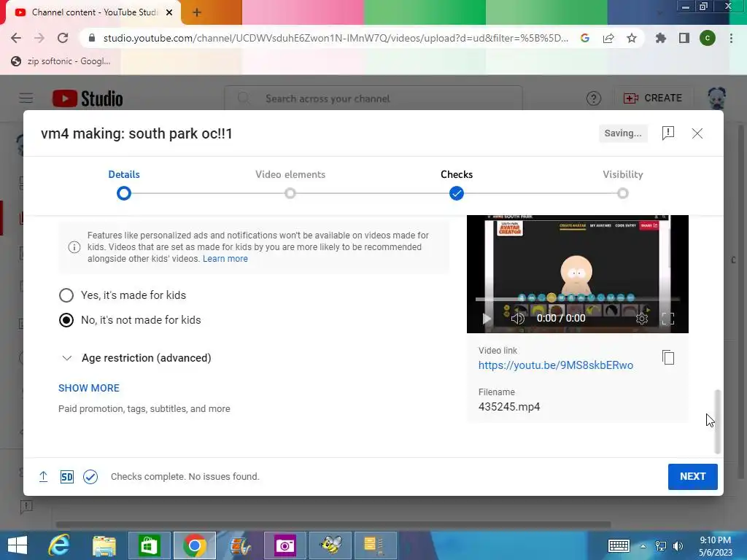Reload the page
This screenshot has width=747, height=560.
[x=63, y=38]
